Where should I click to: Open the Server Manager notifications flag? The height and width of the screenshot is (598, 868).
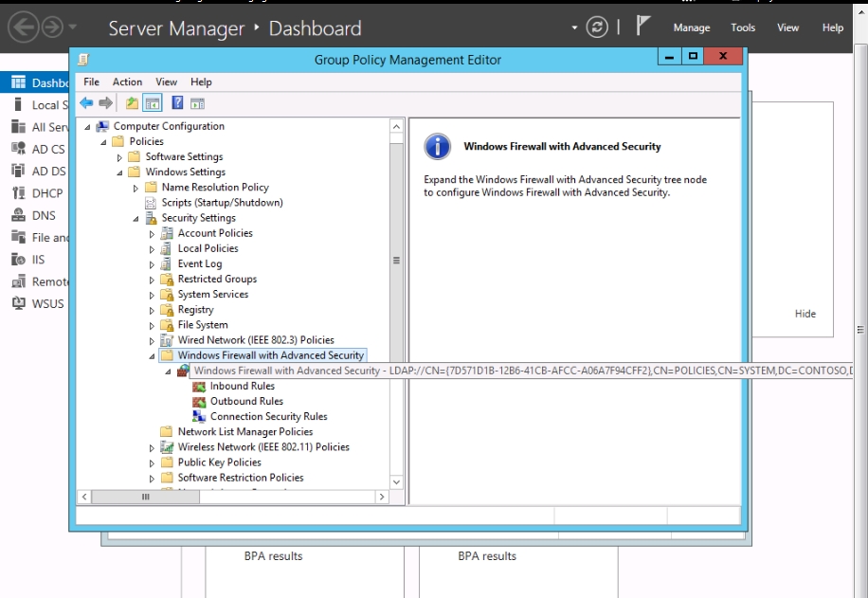642,26
